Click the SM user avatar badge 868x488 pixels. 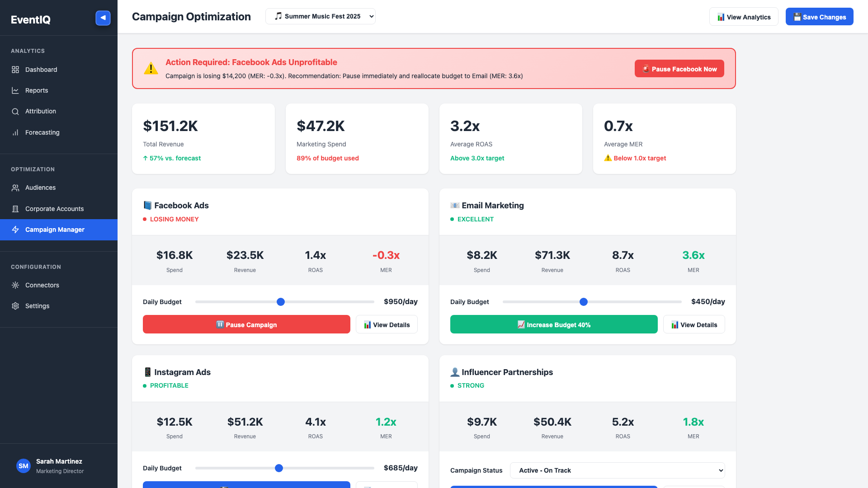click(x=23, y=466)
